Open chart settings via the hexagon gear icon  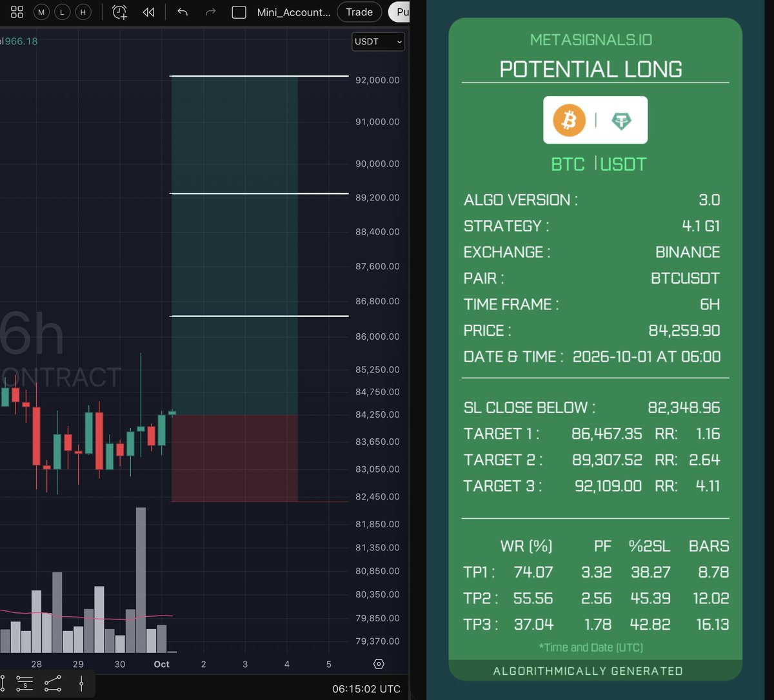pos(379,664)
